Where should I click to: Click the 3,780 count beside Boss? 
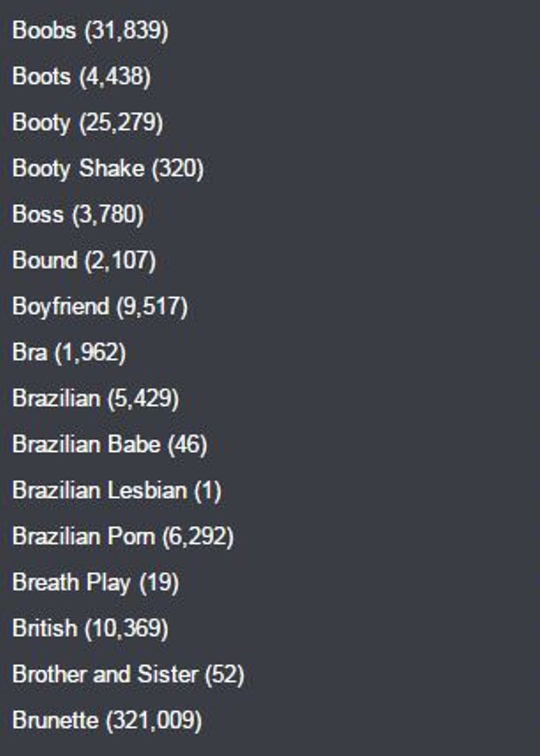[x=108, y=215]
